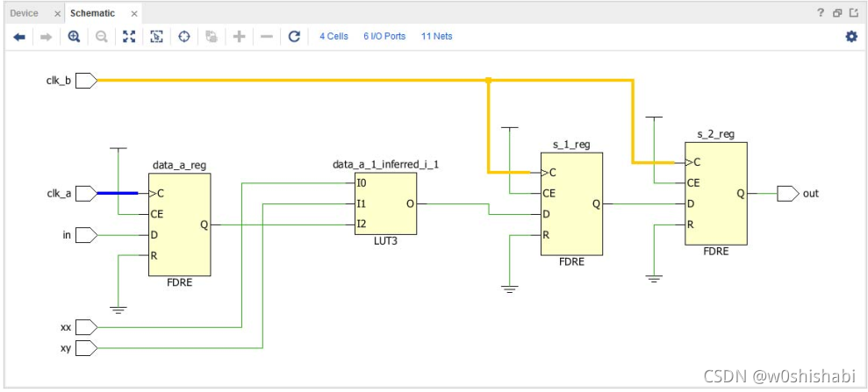The width and height of the screenshot is (868, 392).
Task: Select the data_a_reg FDRE cell
Action: pos(179,225)
